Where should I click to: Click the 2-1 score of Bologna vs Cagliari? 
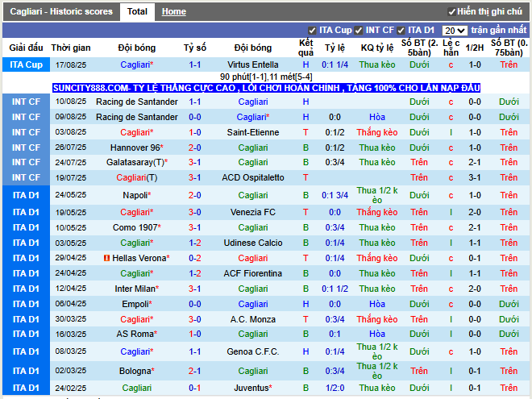(195, 371)
